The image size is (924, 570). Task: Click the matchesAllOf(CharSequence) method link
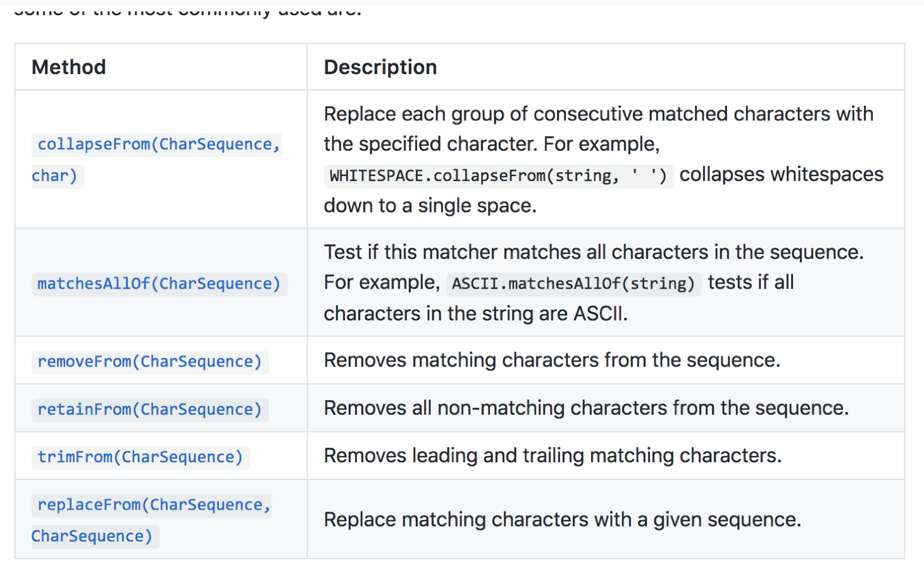pyautogui.click(x=159, y=284)
